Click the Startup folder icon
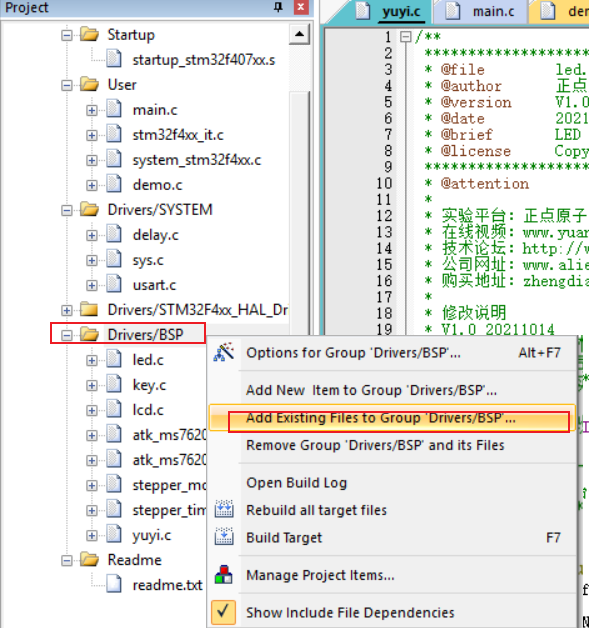589x628 pixels. point(89,34)
